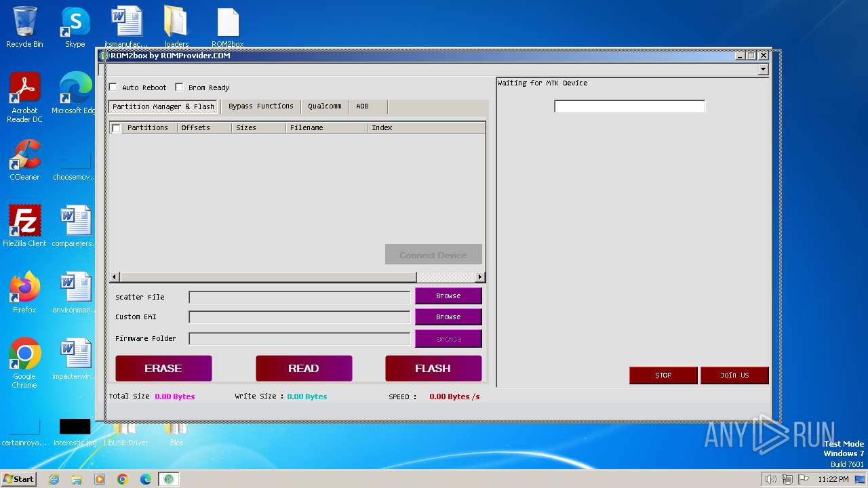The height and width of the screenshot is (488, 868).
Task: Click the Show desktop button
Action: [x=861, y=479]
